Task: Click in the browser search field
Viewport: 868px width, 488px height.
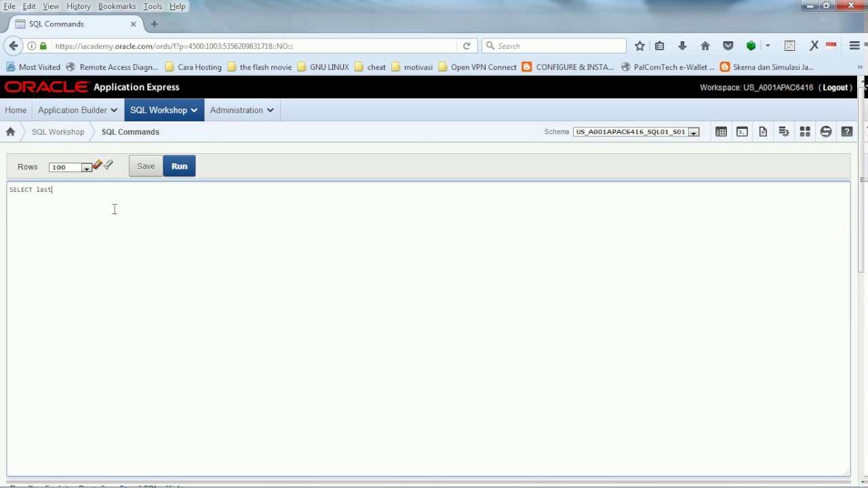Action: [554, 46]
